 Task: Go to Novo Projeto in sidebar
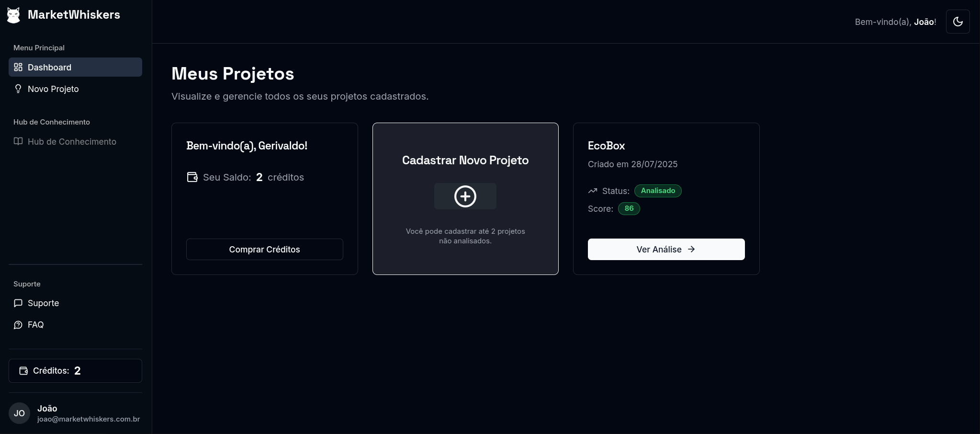click(x=53, y=89)
